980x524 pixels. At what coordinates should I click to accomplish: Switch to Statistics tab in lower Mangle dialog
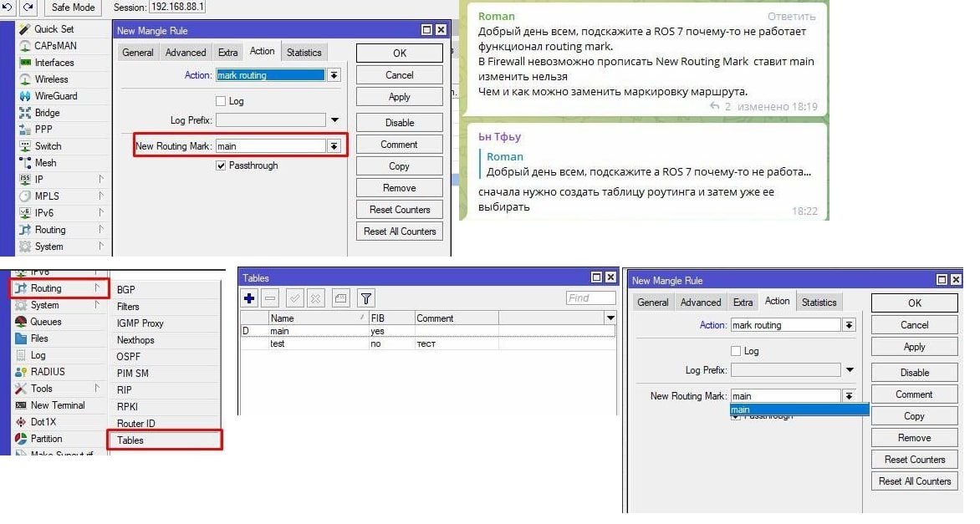tap(819, 303)
